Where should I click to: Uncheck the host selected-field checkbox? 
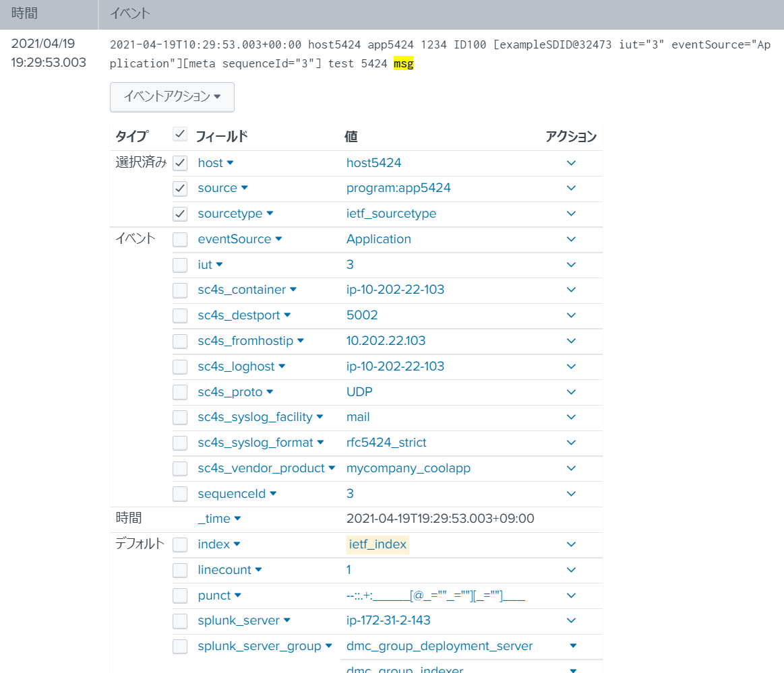click(179, 162)
